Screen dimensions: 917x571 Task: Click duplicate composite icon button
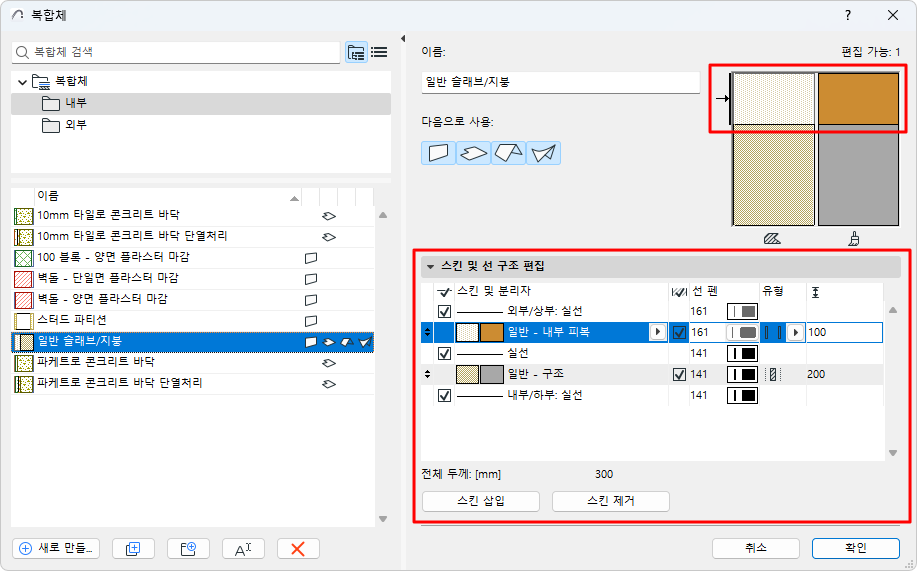pos(133,549)
